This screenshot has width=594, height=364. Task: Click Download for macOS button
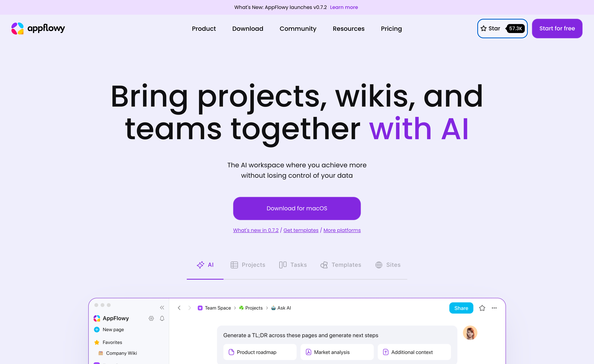point(297,208)
